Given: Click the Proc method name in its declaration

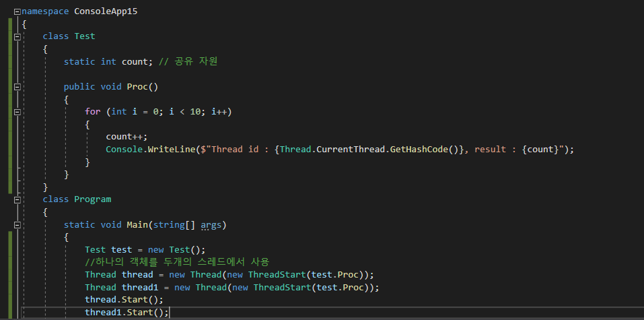Looking at the screenshot, I should (x=137, y=87).
